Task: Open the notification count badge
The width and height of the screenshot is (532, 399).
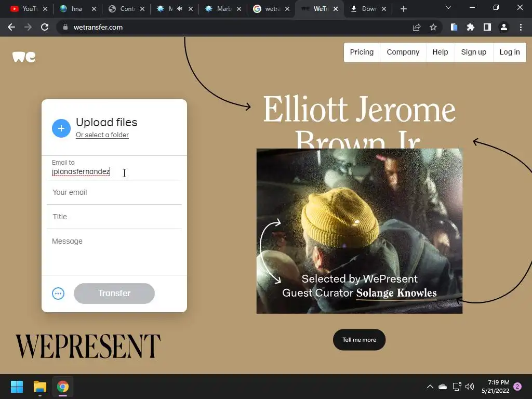Action: (517, 387)
